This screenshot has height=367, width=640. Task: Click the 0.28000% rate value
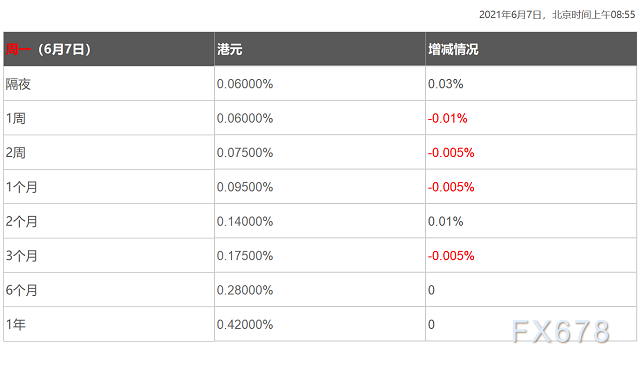(245, 290)
